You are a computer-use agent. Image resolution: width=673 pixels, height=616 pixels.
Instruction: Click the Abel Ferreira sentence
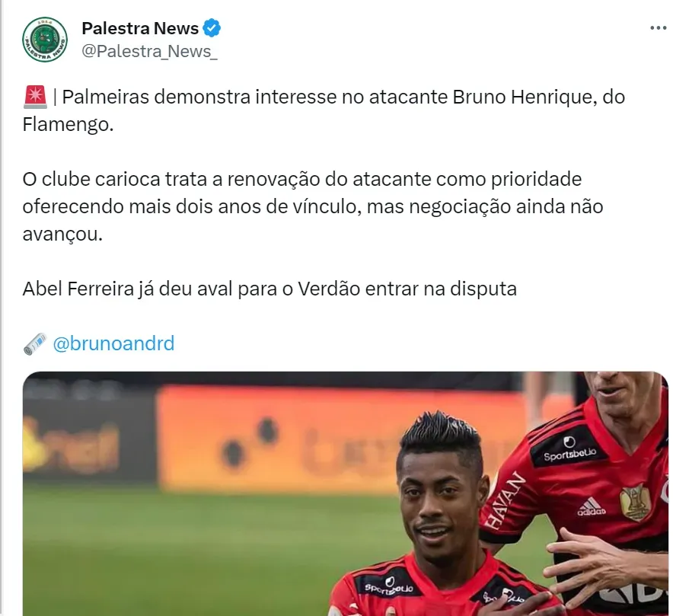pyautogui.click(x=270, y=289)
